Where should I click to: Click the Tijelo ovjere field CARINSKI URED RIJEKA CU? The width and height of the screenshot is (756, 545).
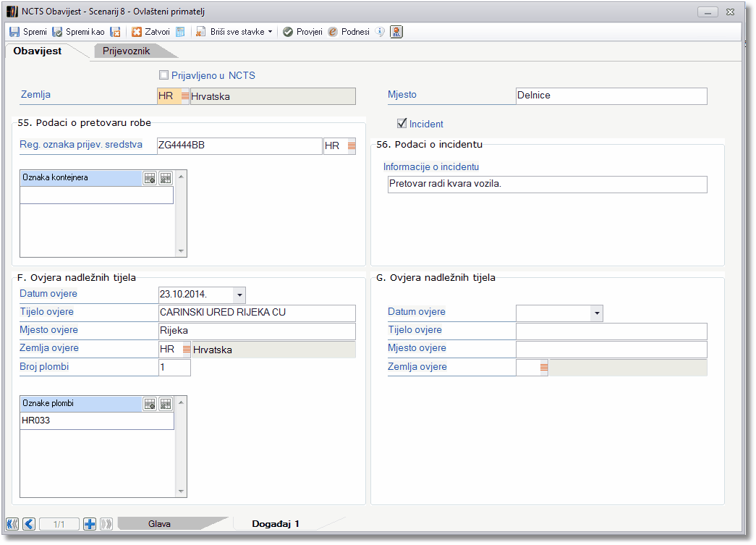(257, 313)
